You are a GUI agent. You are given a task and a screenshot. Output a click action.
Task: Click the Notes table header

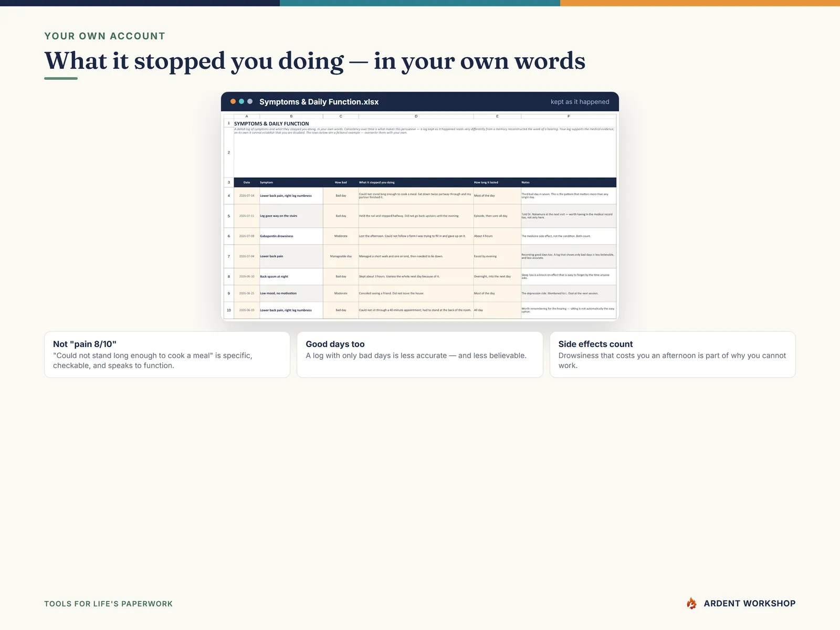[569, 182]
